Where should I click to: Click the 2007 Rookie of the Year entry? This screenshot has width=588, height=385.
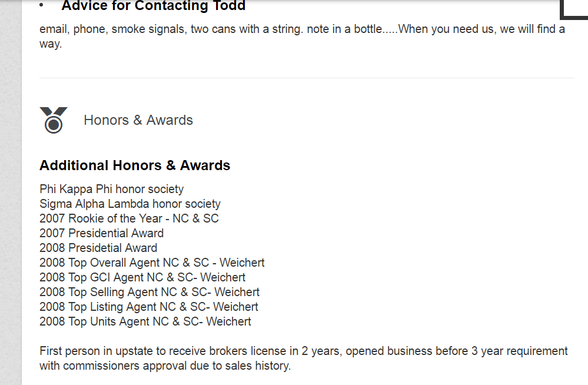(129, 218)
